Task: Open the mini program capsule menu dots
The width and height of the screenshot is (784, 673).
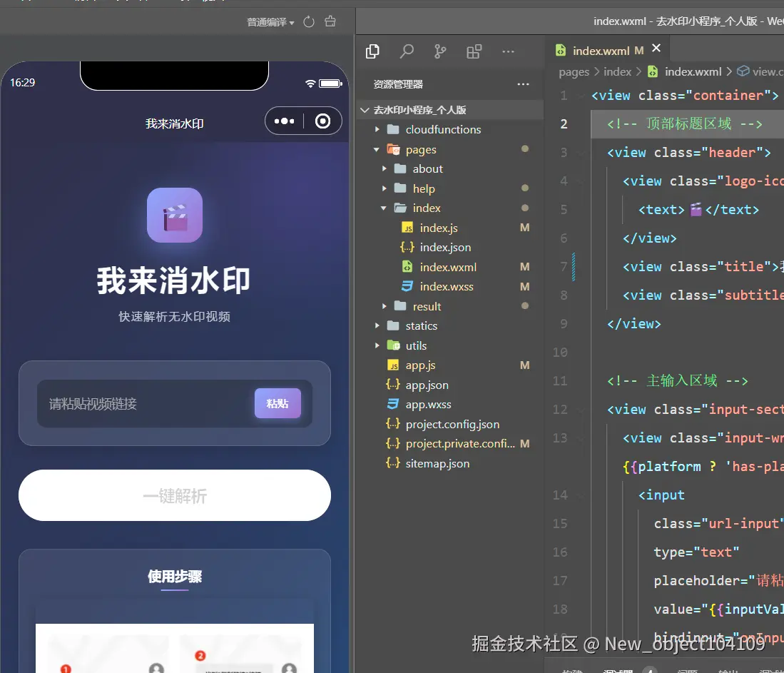Action: (x=284, y=121)
